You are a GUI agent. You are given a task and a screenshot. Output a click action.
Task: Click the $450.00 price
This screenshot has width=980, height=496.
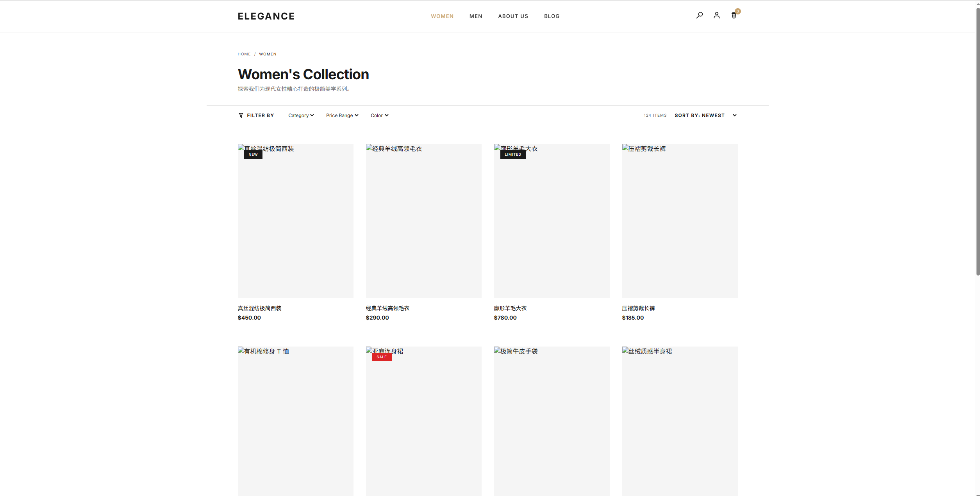click(249, 318)
